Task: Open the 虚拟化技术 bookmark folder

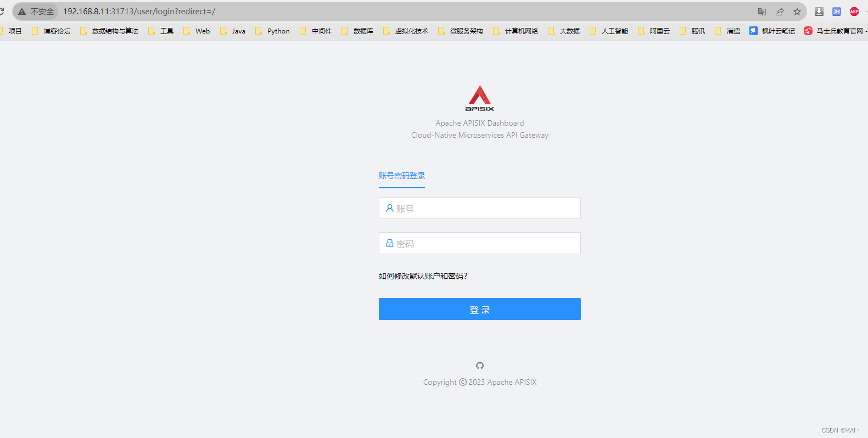Action: (406, 31)
